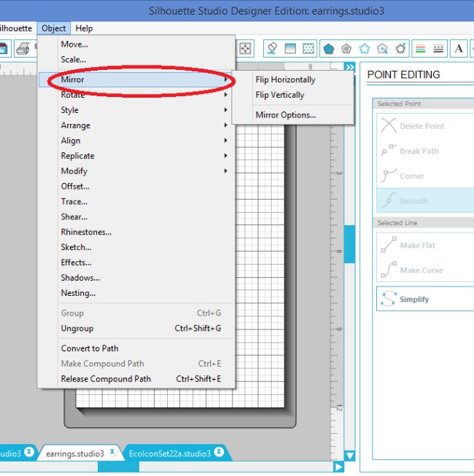This screenshot has height=476, width=474.
Task: Open the Silhouette menu
Action: coord(16,28)
